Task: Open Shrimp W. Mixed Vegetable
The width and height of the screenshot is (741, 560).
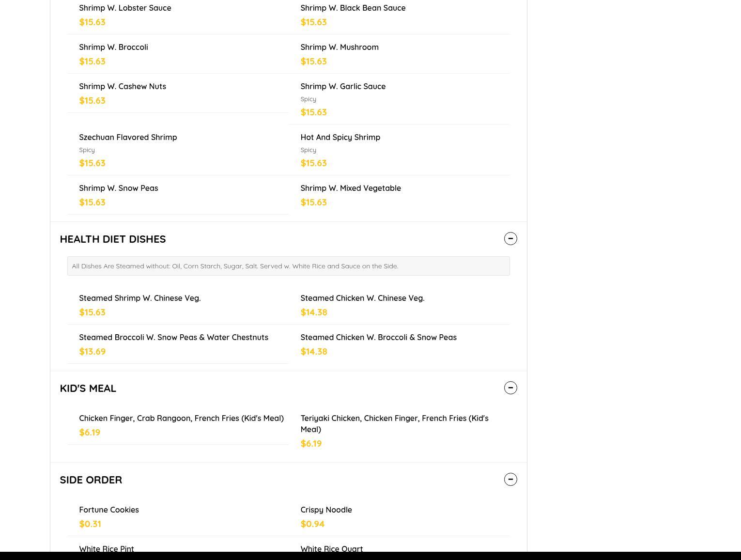Action: pyautogui.click(x=350, y=188)
